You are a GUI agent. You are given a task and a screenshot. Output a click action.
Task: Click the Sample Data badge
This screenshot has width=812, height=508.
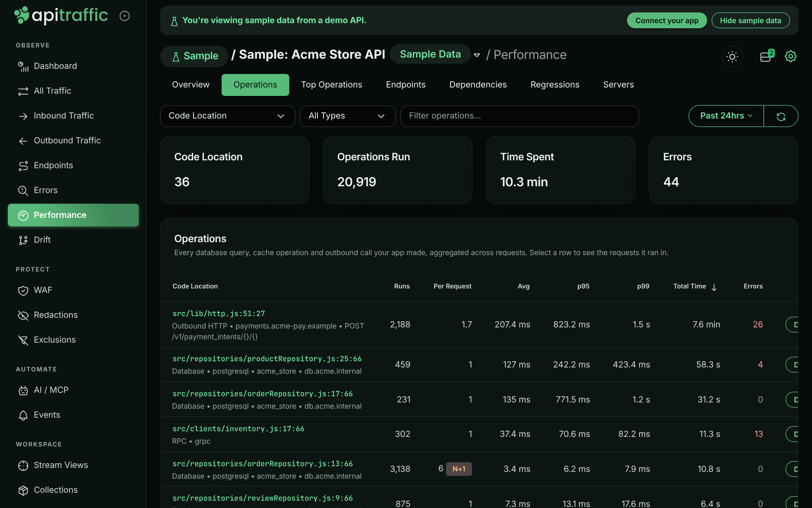point(430,54)
